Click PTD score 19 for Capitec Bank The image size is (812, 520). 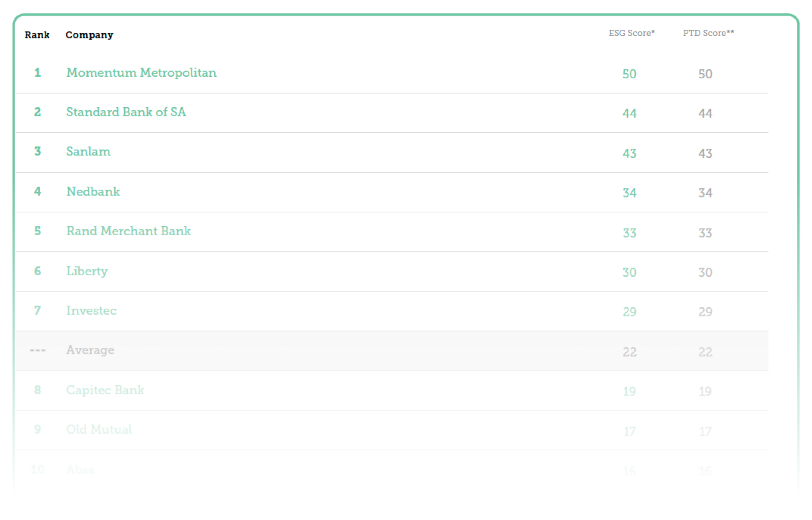pos(705,392)
